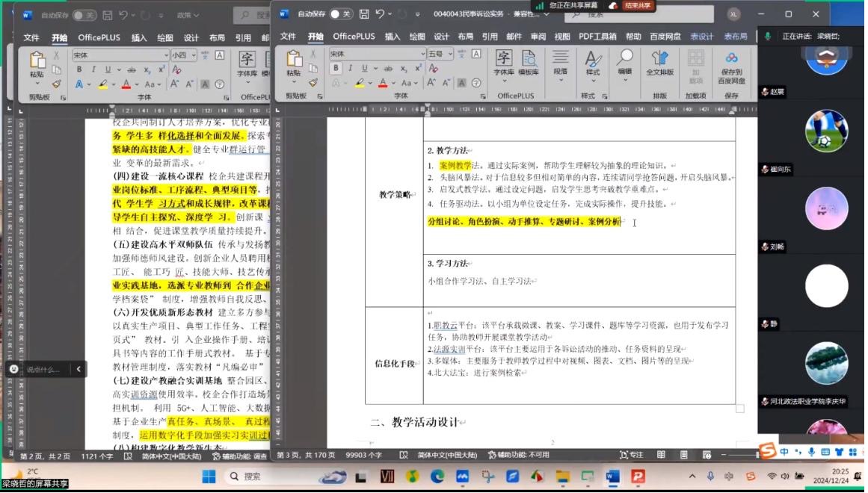The height and width of the screenshot is (493, 868).
Task: Expand font name dropdown showing 宋体 in right window
Action: click(x=422, y=54)
